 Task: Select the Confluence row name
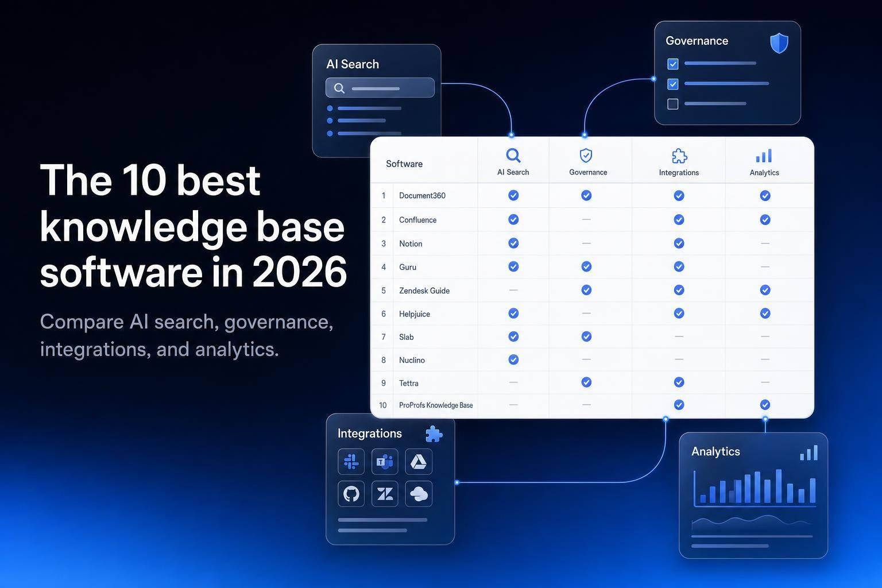coord(417,220)
